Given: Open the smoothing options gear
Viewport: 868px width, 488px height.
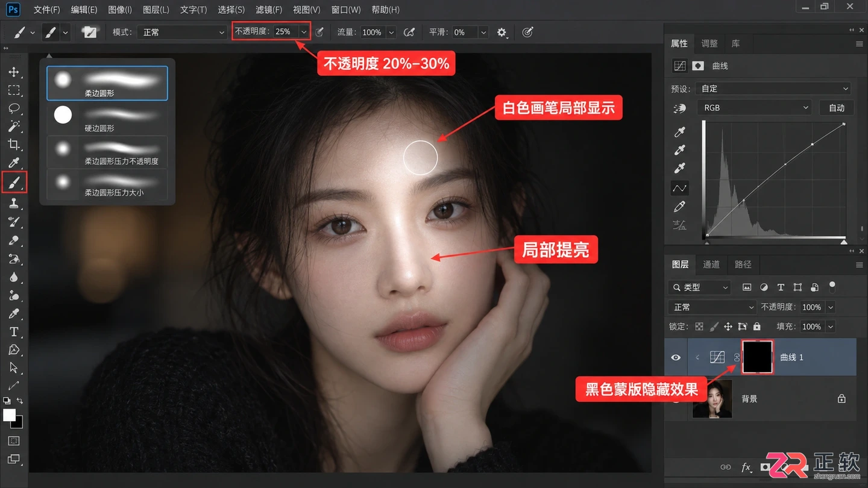Looking at the screenshot, I should pyautogui.click(x=502, y=33).
